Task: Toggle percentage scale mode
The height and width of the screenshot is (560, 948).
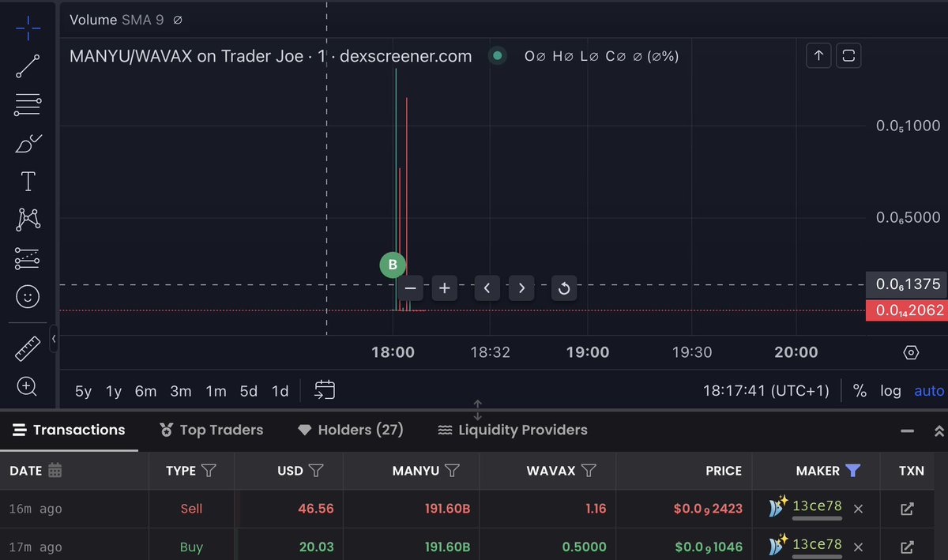Action: pyautogui.click(x=860, y=391)
